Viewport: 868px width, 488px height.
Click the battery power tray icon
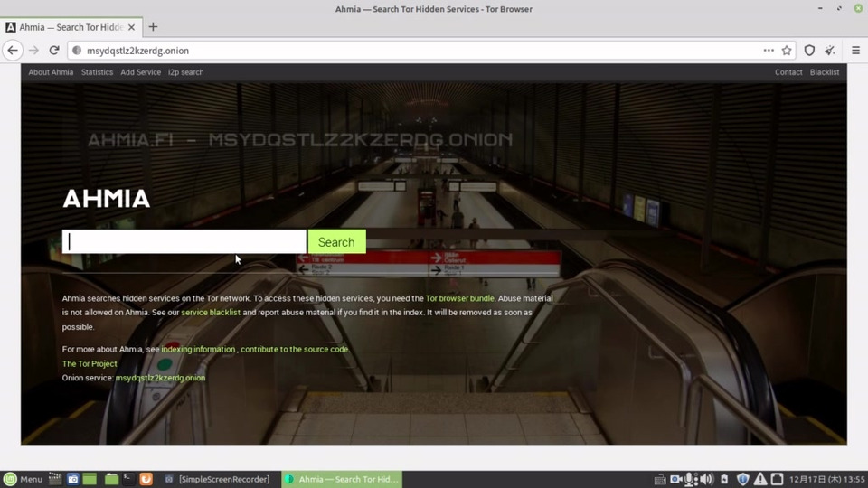pyautogui.click(x=724, y=479)
